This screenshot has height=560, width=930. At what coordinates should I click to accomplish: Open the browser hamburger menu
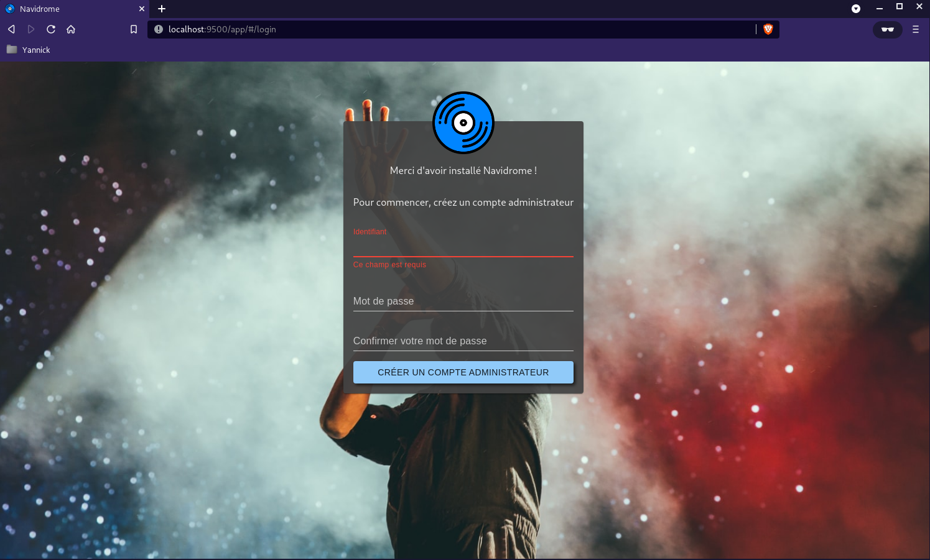[915, 29]
